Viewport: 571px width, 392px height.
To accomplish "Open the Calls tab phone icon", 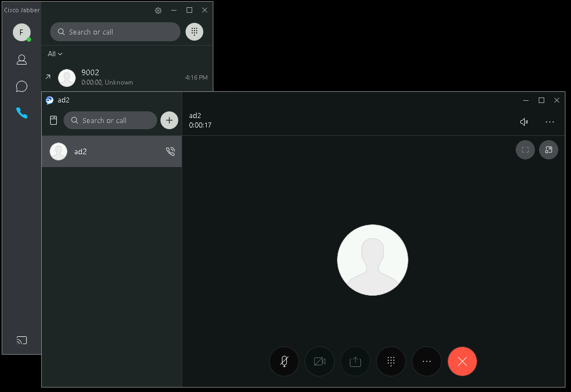I will pyautogui.click(x=22, y=113).
